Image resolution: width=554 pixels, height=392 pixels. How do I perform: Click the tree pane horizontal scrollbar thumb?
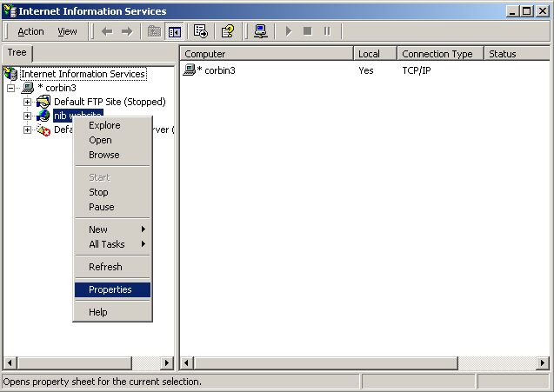[x=74, y=362]
